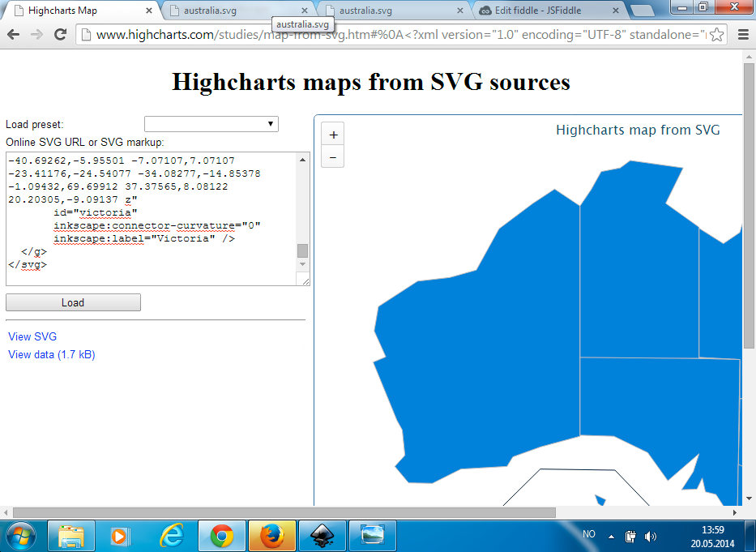Open the View SVG link
This screenshot has height=552, width=756.
coord(32,336)
